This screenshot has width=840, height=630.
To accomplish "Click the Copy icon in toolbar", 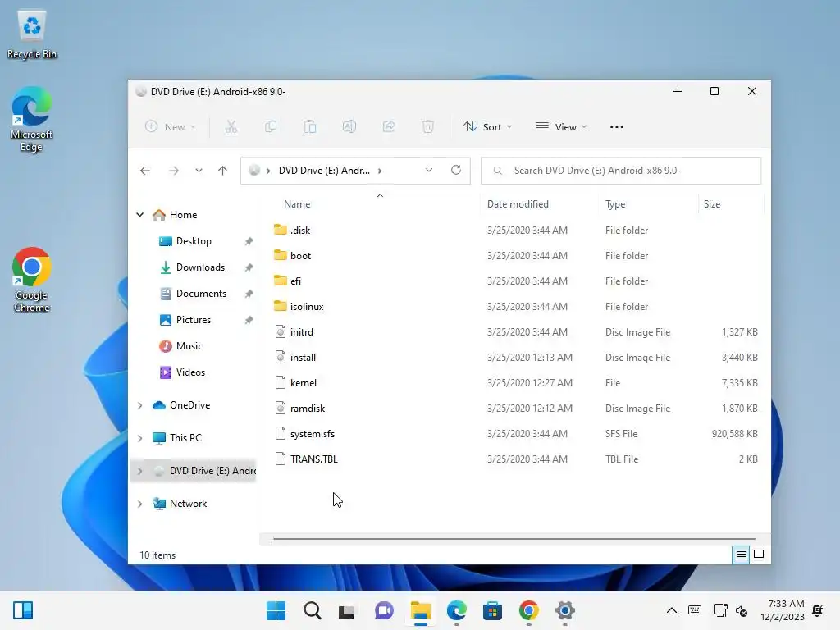I will point(271,127).
